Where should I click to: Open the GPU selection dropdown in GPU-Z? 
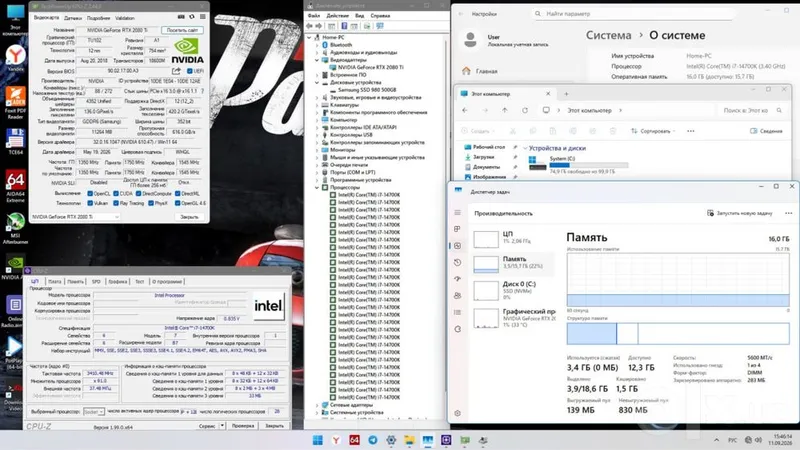(x=76, y=217)
